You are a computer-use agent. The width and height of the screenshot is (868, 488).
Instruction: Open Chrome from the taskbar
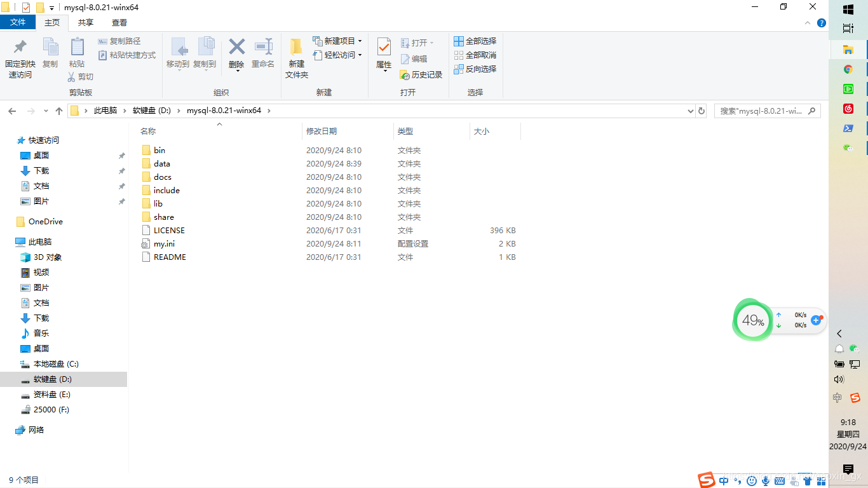848,69
